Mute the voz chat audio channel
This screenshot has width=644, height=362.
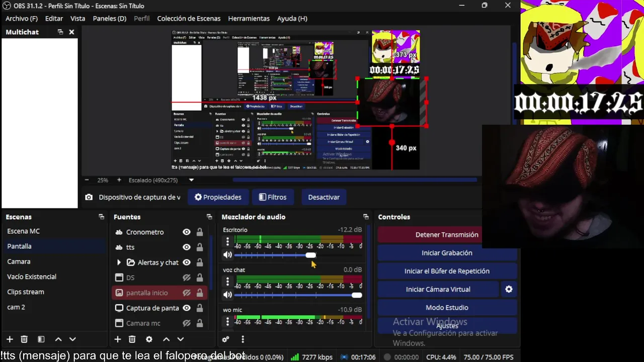tap(227, 295)
